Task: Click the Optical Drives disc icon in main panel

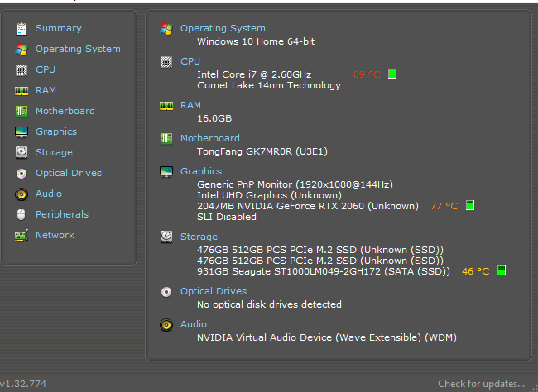Action: tap(166, 292)
